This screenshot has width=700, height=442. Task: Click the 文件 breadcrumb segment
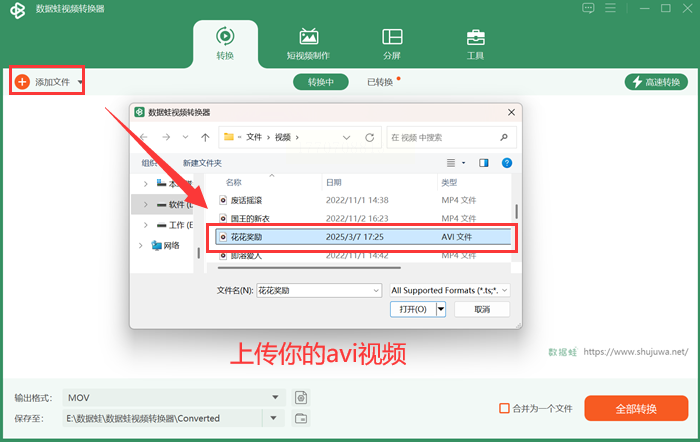click(x=254, y=137)
